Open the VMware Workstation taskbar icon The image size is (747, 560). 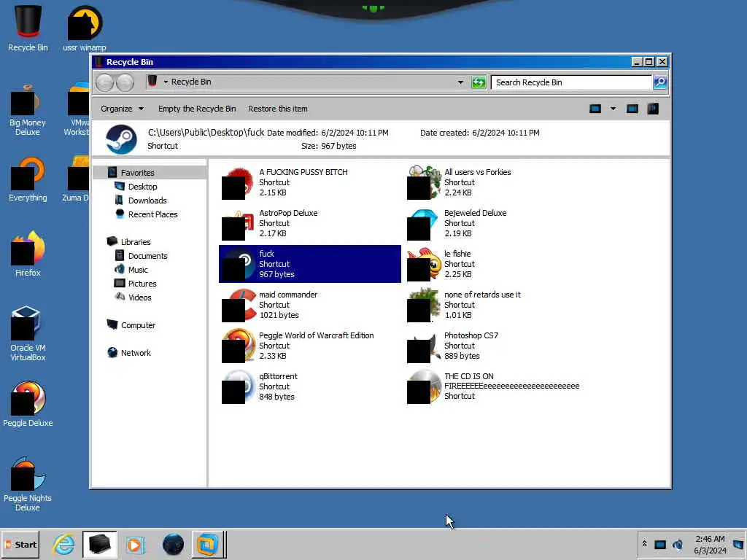tap(208, 545)
